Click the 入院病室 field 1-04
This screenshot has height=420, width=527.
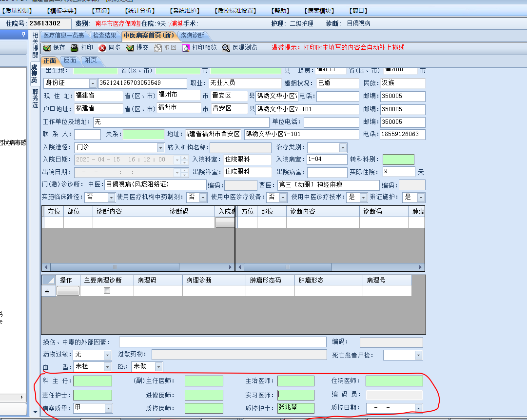[327, 160]
